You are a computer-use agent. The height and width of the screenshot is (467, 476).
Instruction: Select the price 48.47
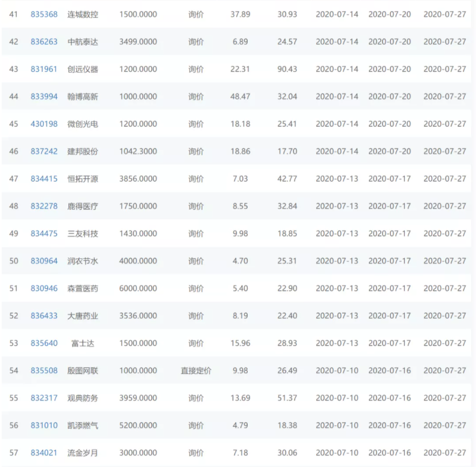tap(240, 96)
